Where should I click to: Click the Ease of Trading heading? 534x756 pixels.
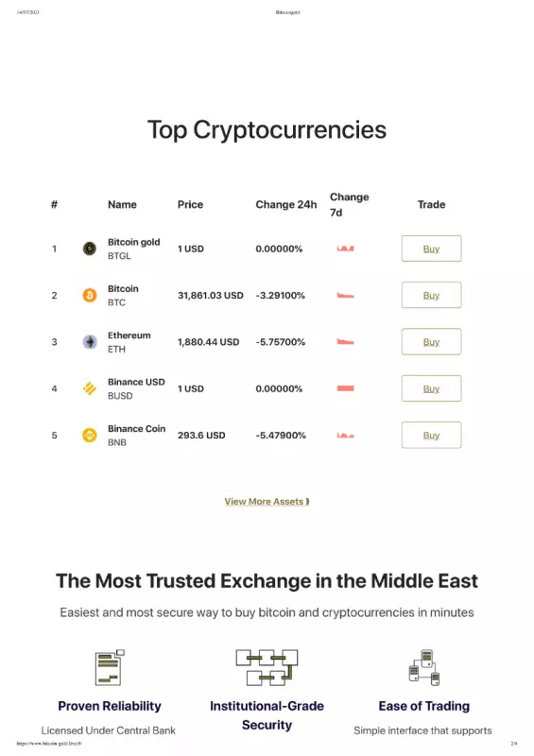(x=424, y=706)
